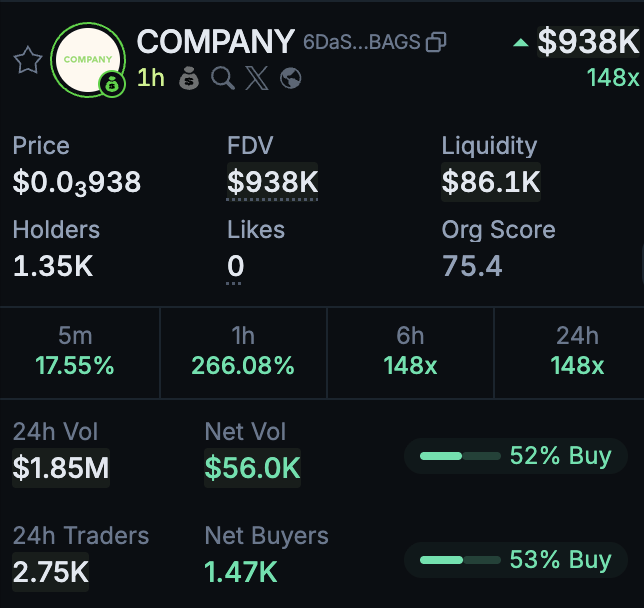Click the green money bag badge on logo
The height and width of the screenshot is (608, 644).
[x=113, y=85]
